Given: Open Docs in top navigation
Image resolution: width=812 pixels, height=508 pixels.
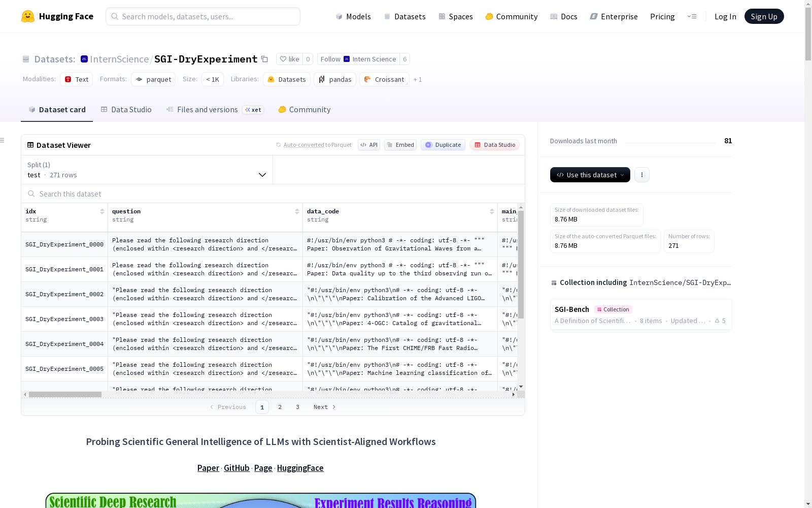Looking at the screenshot, I should click(564, 16).
